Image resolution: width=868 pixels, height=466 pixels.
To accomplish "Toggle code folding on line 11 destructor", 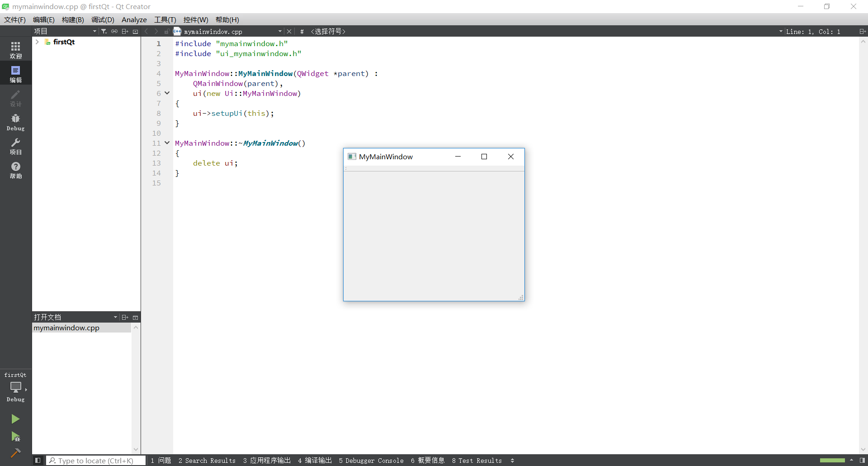I will coord(167,143).
